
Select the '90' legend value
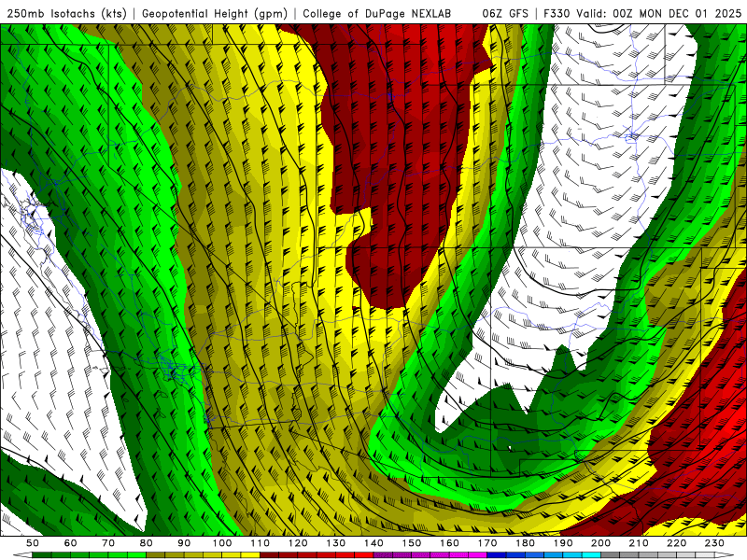coord(184,543)
